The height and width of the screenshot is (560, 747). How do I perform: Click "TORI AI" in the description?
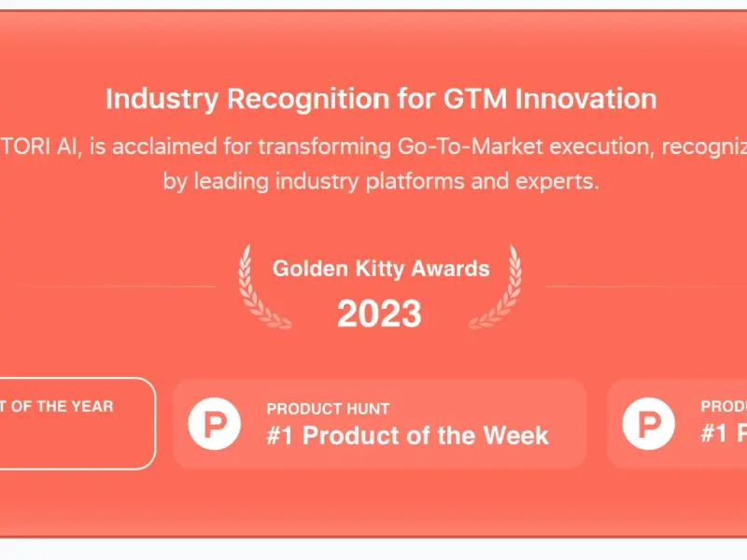pos(38,147)
